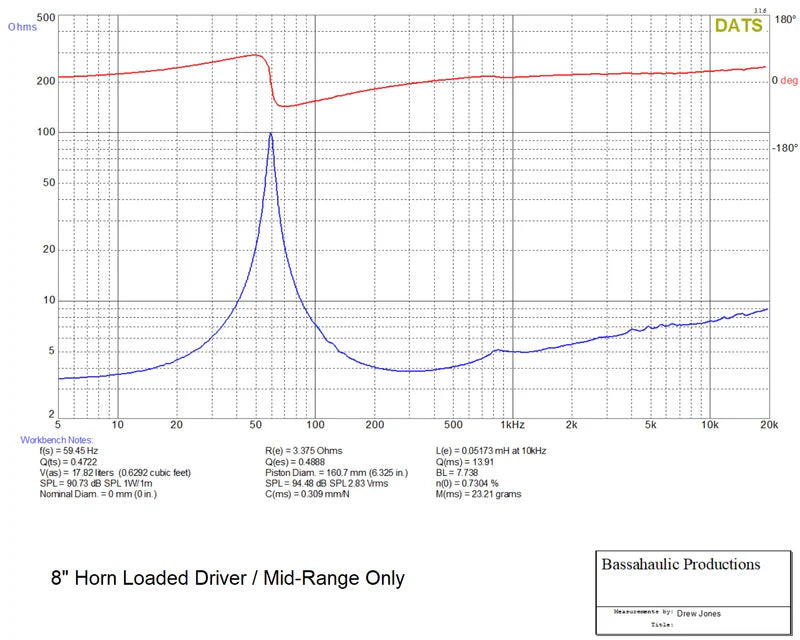Click the blue impedance peak near 60 Hz

(x=270, y=134)
